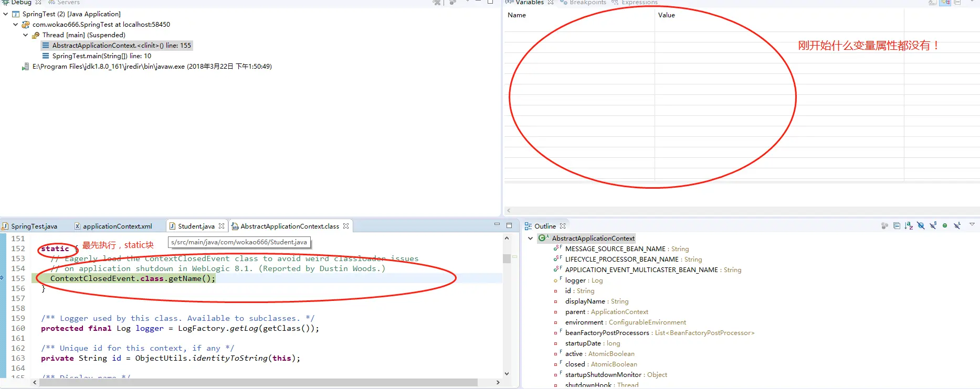Viewport: 980px width, 389px height.
Task: Click the editor vertical scrollbar thumb
Action: 507,258
